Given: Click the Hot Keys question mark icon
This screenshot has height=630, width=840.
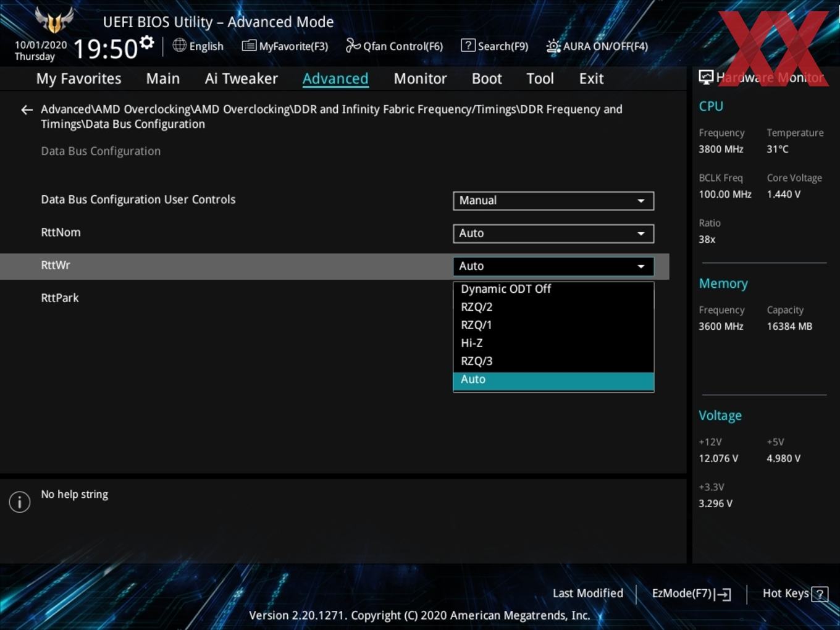Looking at the screenshot, I should coord(820,594).
